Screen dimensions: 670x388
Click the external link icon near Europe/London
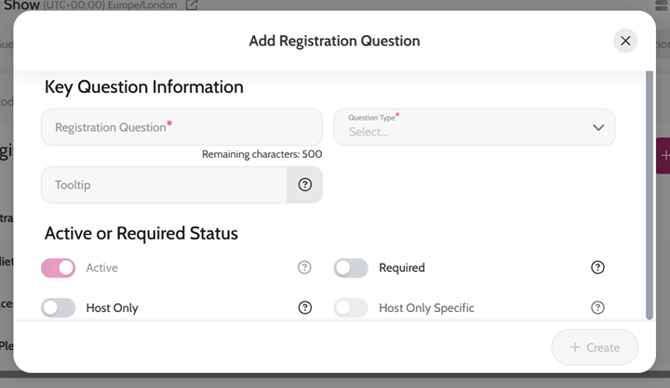click(x=192, y=5)
